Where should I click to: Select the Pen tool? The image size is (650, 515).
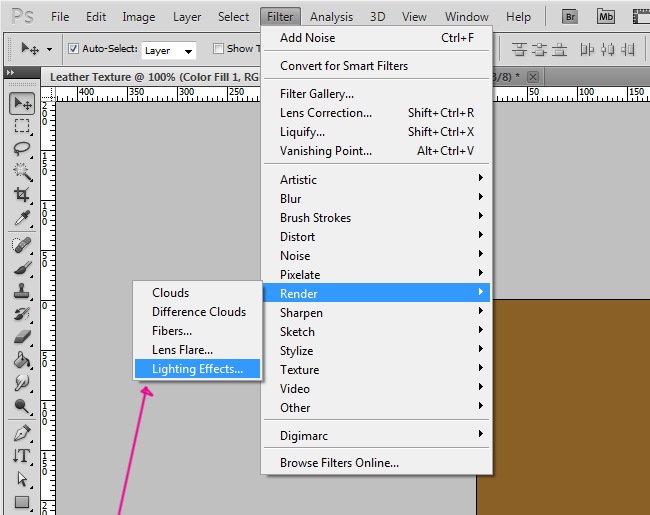point(22,433)
